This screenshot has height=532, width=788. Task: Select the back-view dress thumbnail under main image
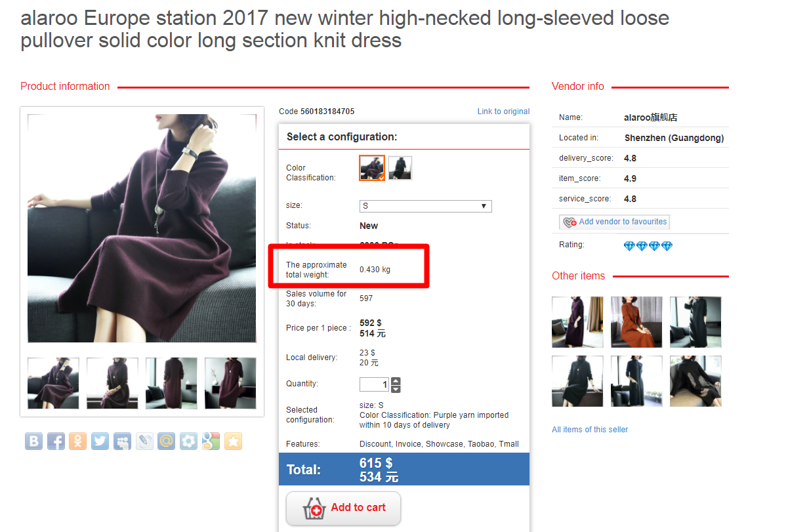tap(171, 383)
